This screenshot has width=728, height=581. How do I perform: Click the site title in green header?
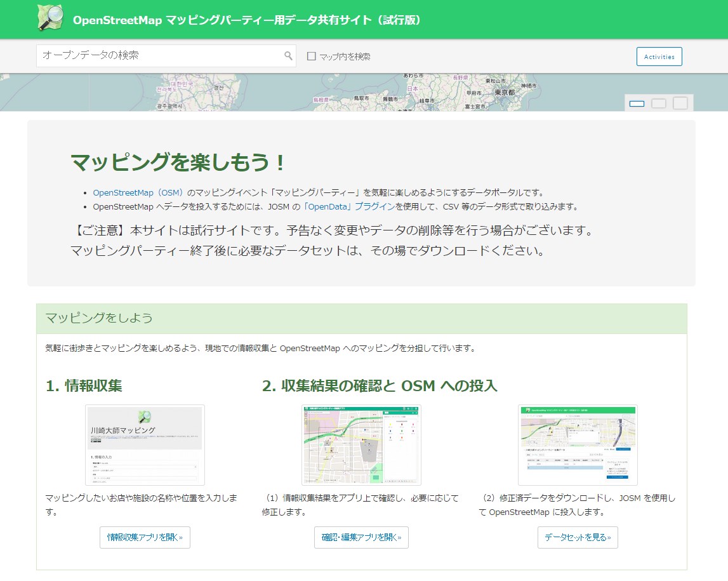247,20
